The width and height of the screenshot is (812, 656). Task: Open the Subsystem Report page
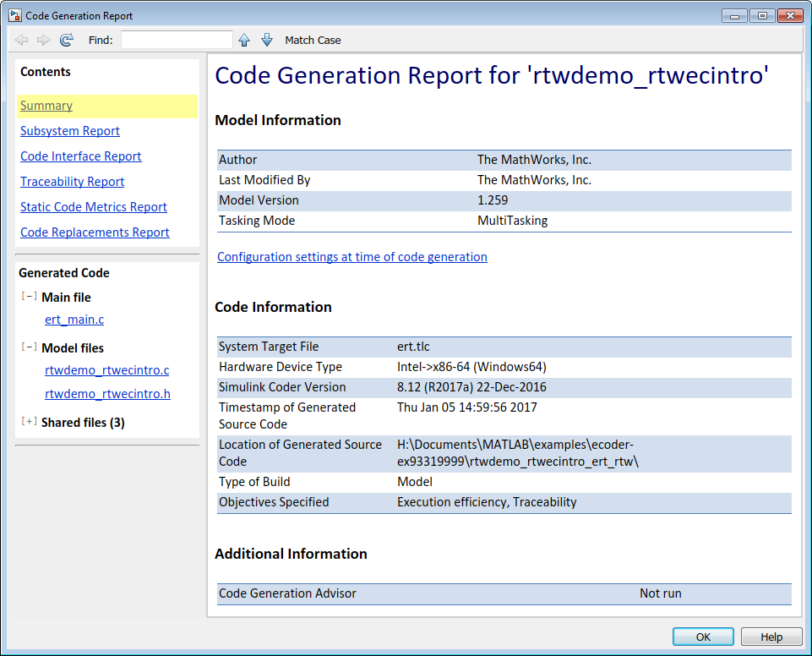pos(70,131)
